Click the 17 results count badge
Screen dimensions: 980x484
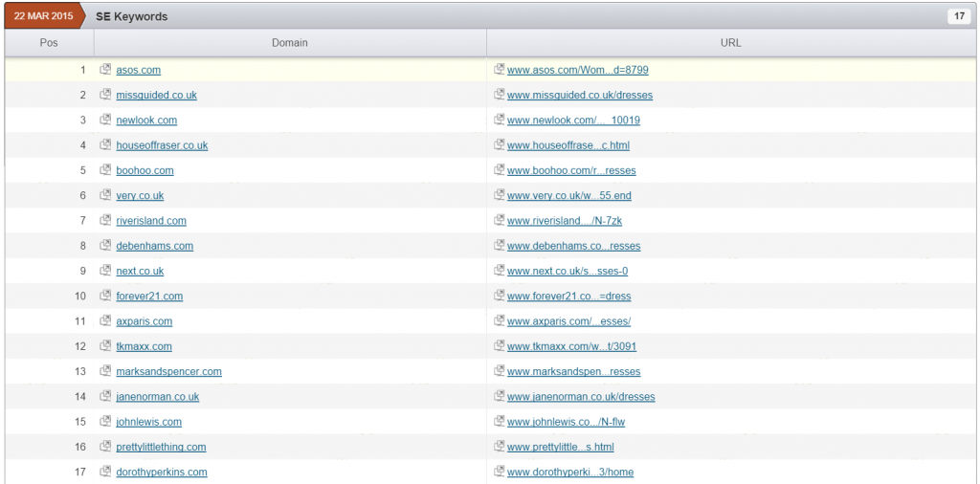958,16
